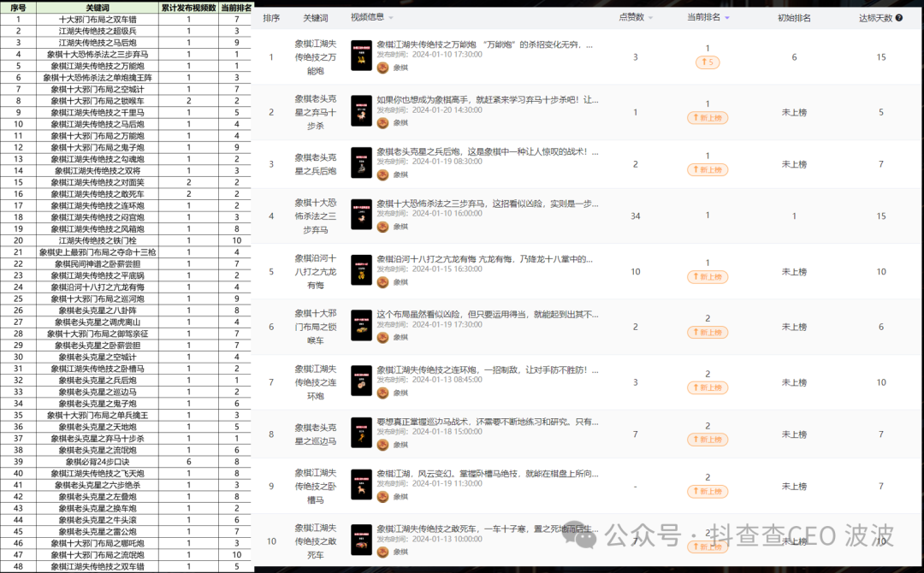Screen dimensions: 924x573
Task: Click the 新上榜 badge in the 巡边马 row
Action: click(708, 440)
